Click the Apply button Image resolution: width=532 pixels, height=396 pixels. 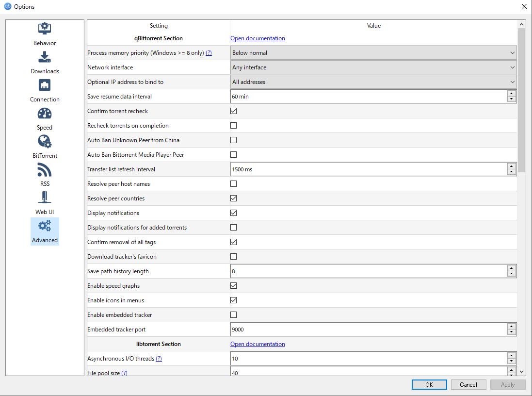coord(508,385)
